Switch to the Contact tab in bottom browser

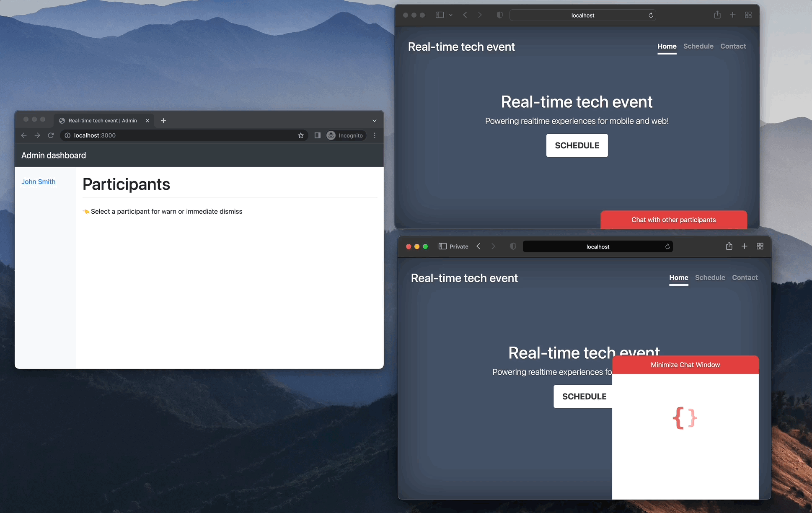pos(745,277)
